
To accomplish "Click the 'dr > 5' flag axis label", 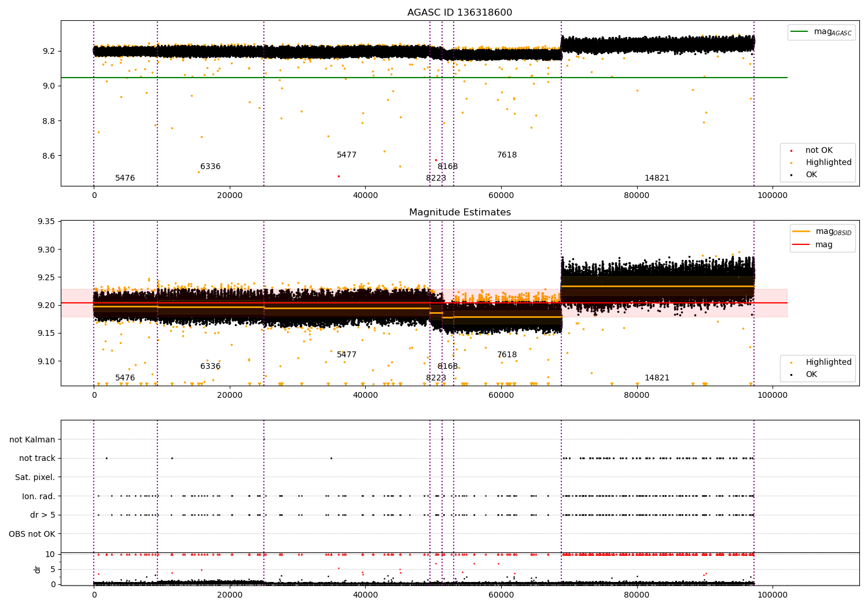I will click(x=43, y=515).
